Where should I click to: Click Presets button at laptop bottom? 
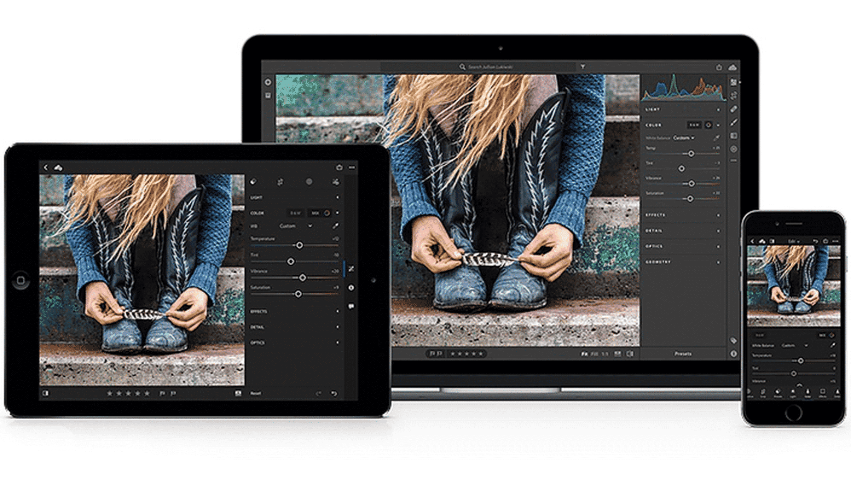coord(683,353)
